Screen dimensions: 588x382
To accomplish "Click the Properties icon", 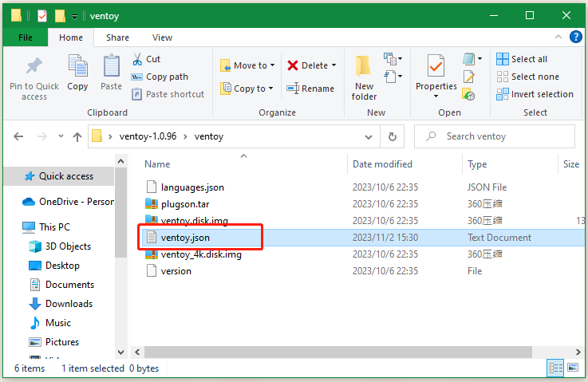I will pyautogui.click(x=436, y=67).
